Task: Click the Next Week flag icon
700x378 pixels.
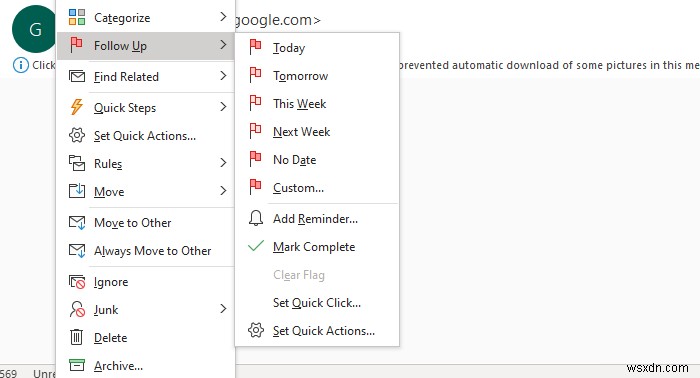Action: tap(255, 131)
